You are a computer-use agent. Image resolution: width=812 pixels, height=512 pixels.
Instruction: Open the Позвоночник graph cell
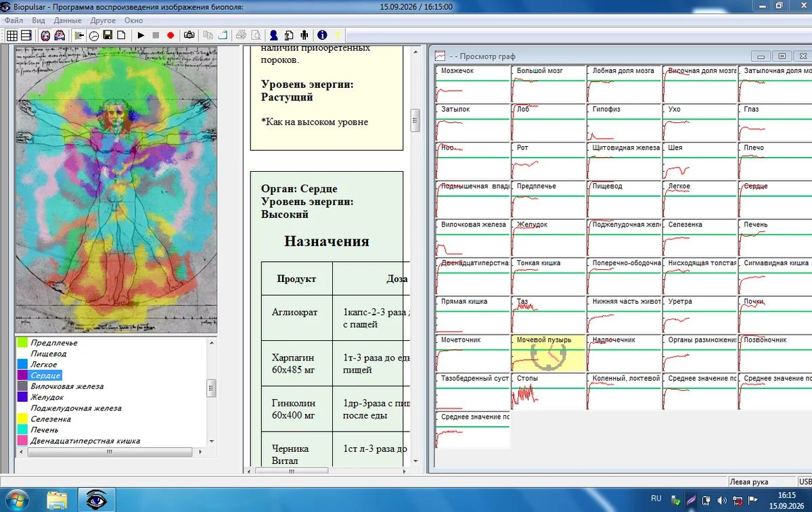[775, 353]
